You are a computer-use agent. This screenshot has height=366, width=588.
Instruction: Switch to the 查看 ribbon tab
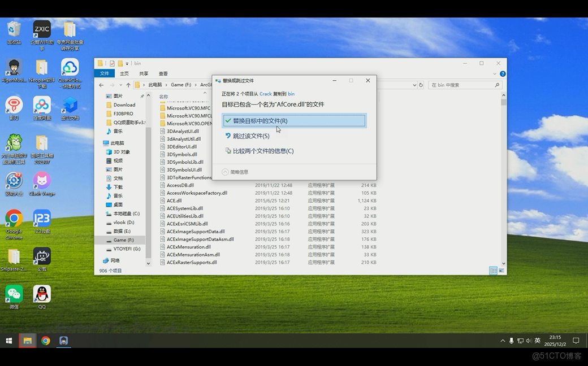tap(163, 73)
